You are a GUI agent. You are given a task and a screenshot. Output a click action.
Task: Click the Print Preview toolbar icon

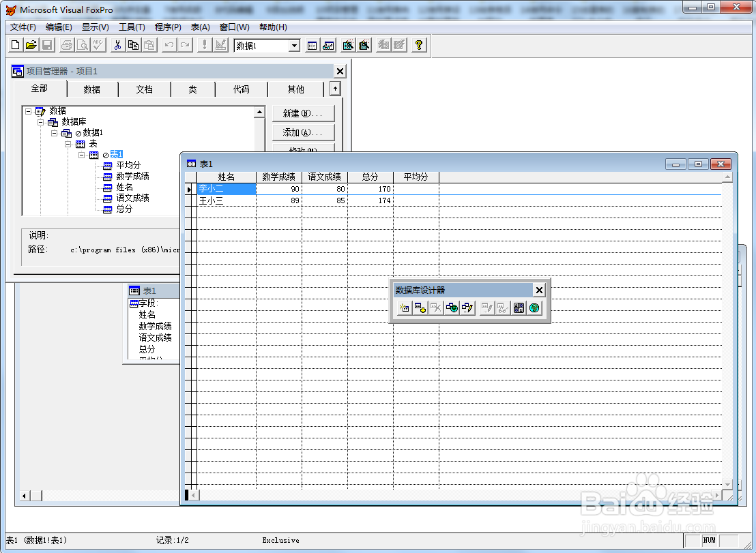click(83, 45)
